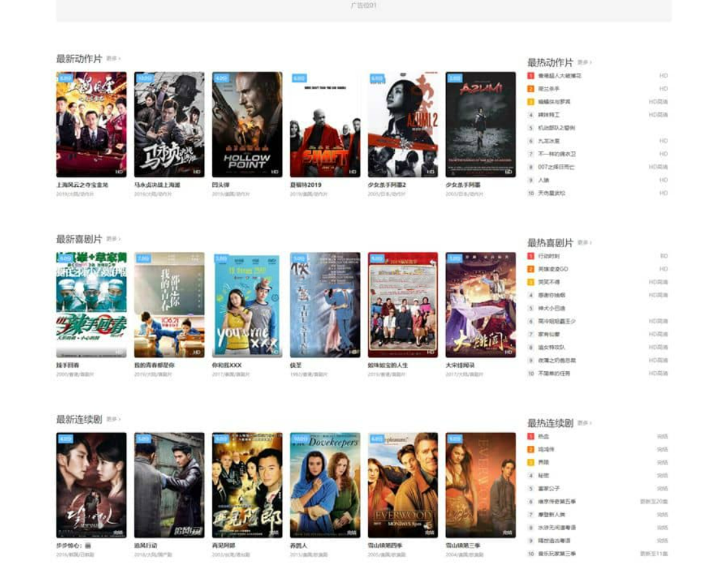Click the 夏福特2019 title link
This screenshot has height=573, width=728.
point(305,185)
